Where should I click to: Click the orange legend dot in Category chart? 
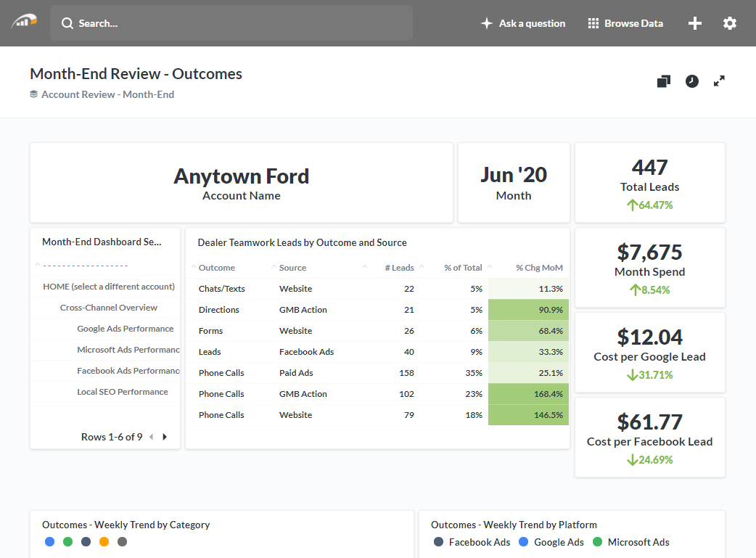(x=104, y=541)
